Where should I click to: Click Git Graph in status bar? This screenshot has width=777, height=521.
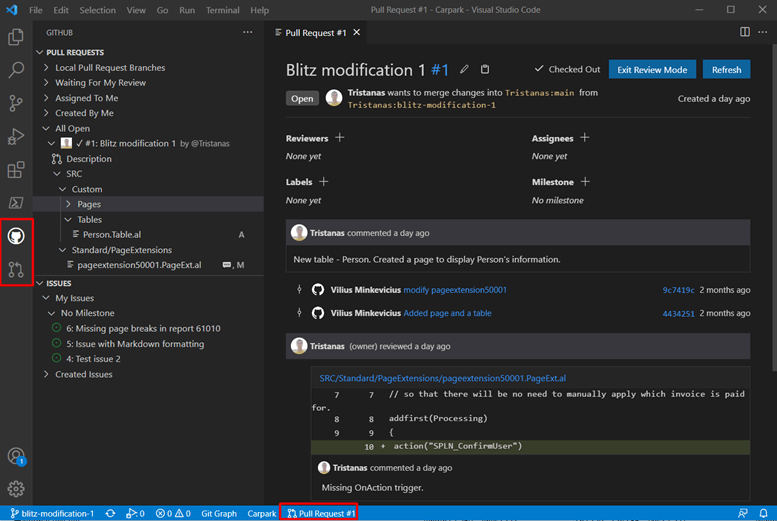[219, 514]
